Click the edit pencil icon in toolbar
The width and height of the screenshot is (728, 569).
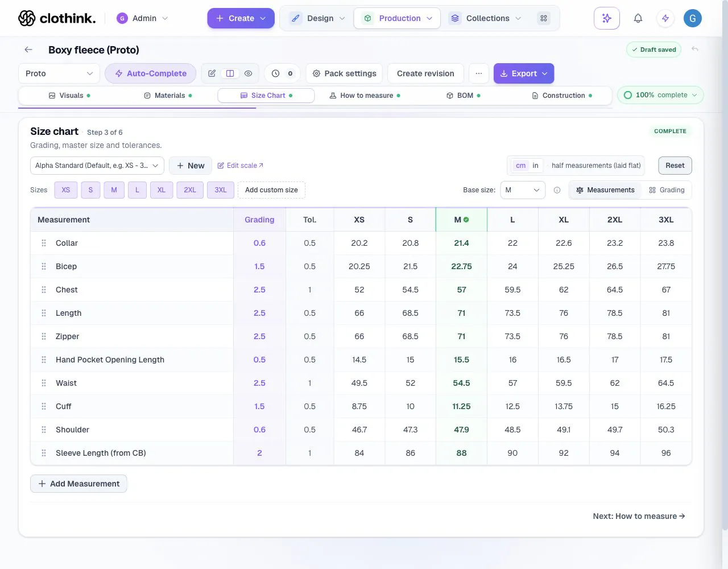[212, 73]
